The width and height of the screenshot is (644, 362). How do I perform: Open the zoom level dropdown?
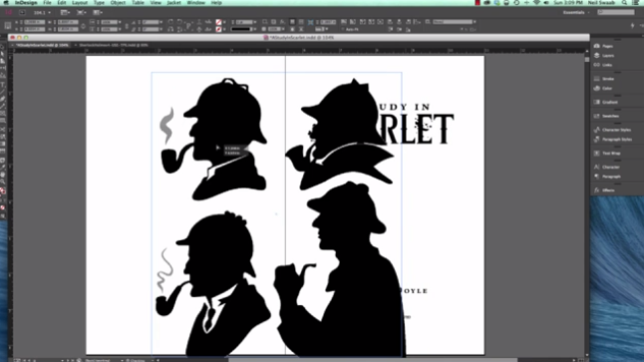point(50,13)
